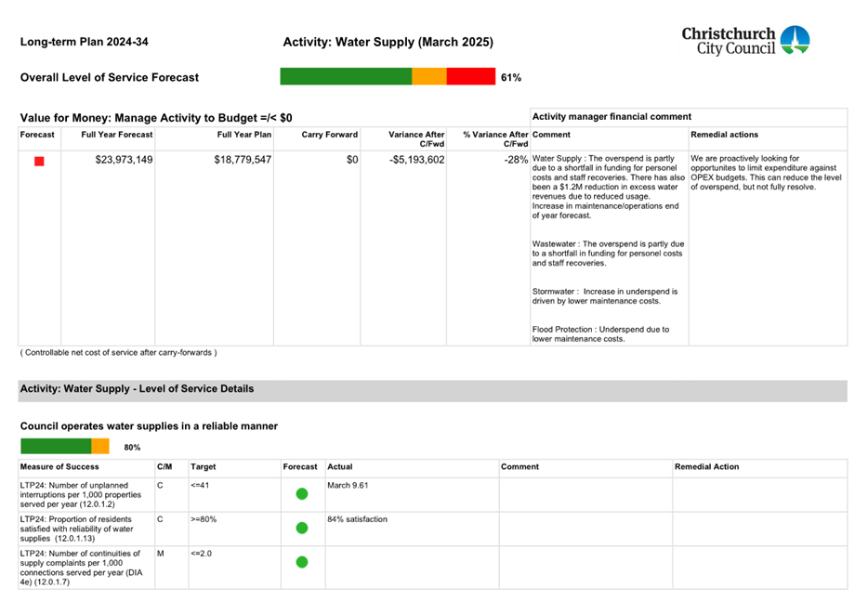Click Value for Money budget heading

[156, 118]
